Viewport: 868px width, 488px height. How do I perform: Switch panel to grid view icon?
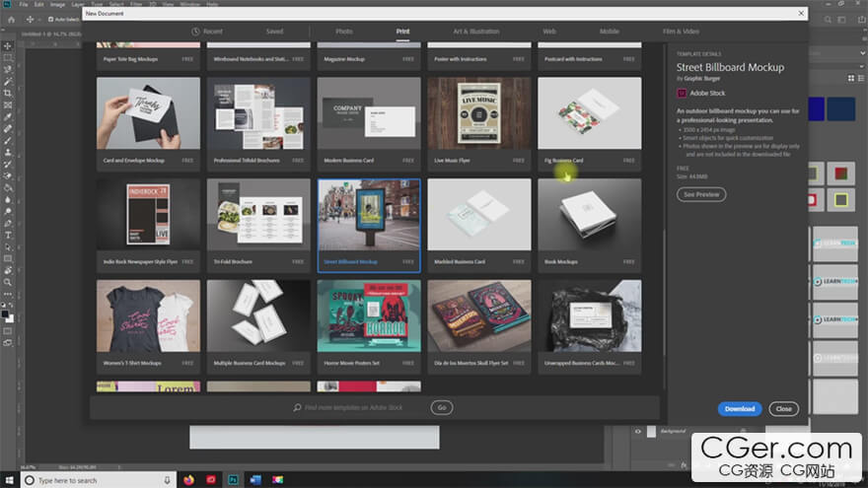[851, 79]
